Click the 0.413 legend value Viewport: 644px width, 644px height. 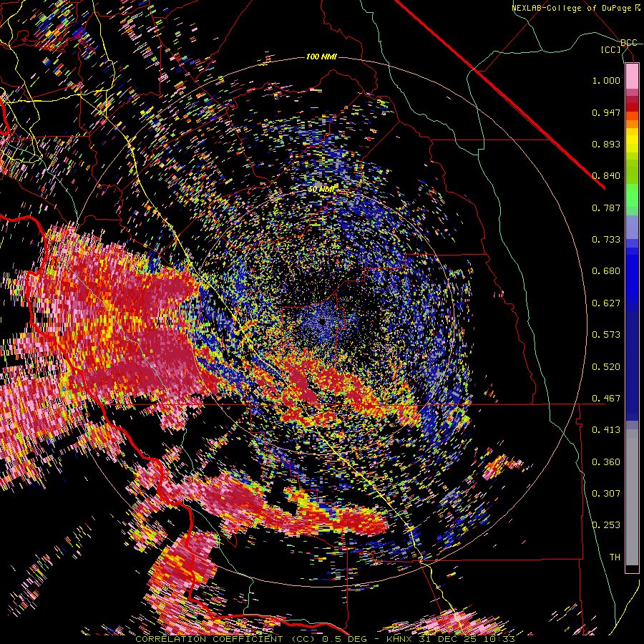(606, 430)
